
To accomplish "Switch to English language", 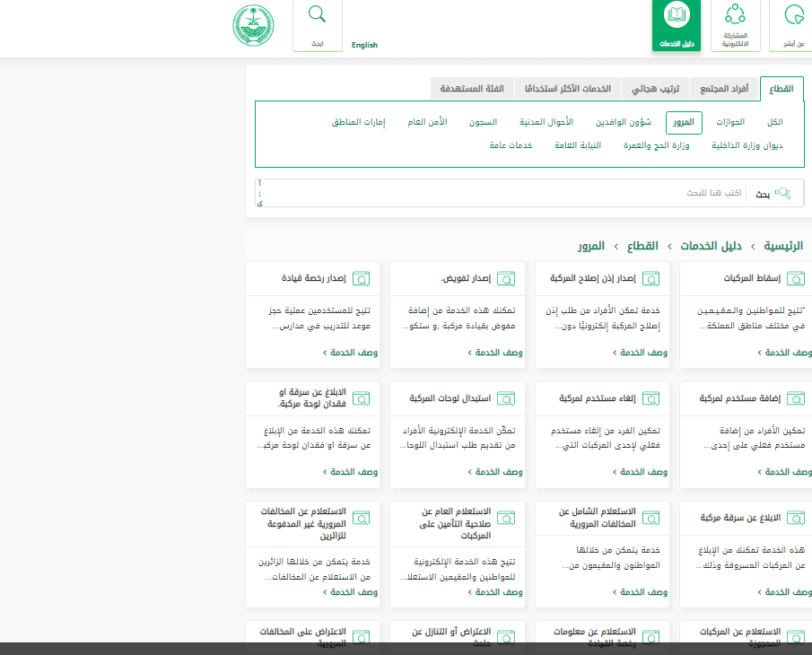I will [x=364, y=45].
